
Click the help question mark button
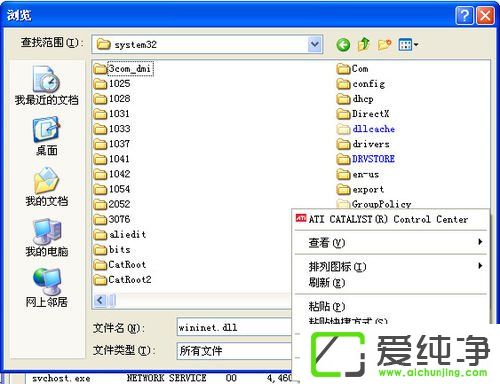(x=464, y=15)
